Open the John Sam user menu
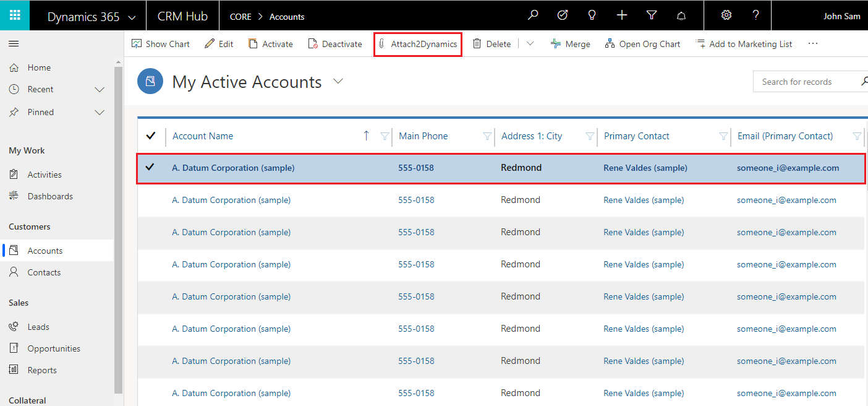Viewport: 868px width, 406px height. tap(841, 16)
